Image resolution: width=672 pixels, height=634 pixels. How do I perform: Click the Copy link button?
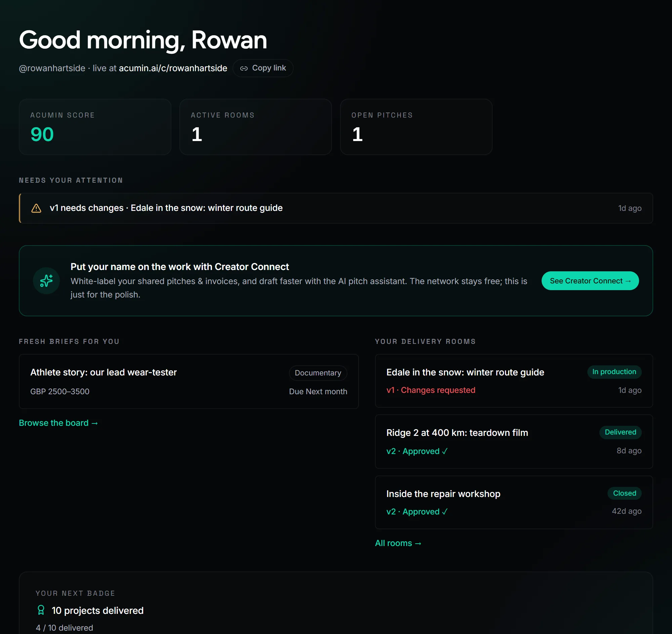pyautogui.click(x=263, y=68)
